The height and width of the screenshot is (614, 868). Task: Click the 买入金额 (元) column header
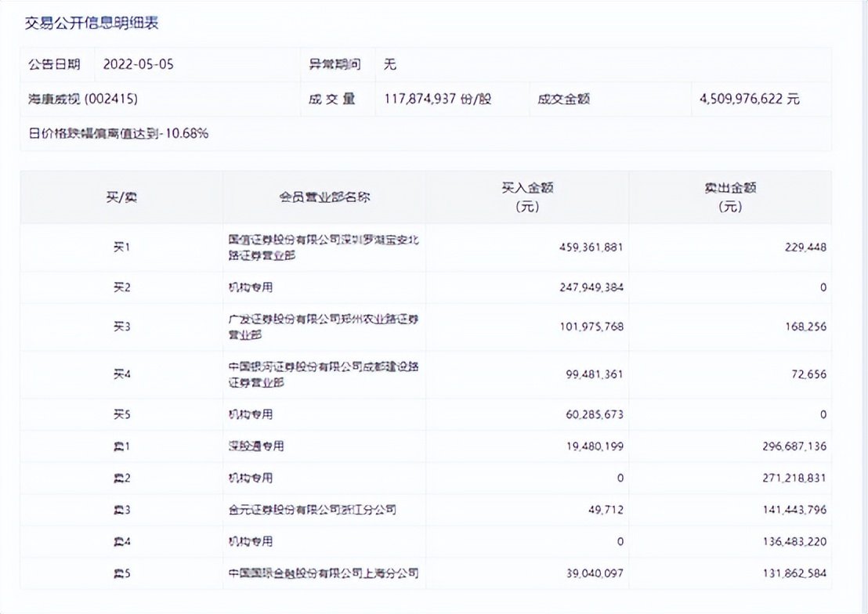pos(527,197)
